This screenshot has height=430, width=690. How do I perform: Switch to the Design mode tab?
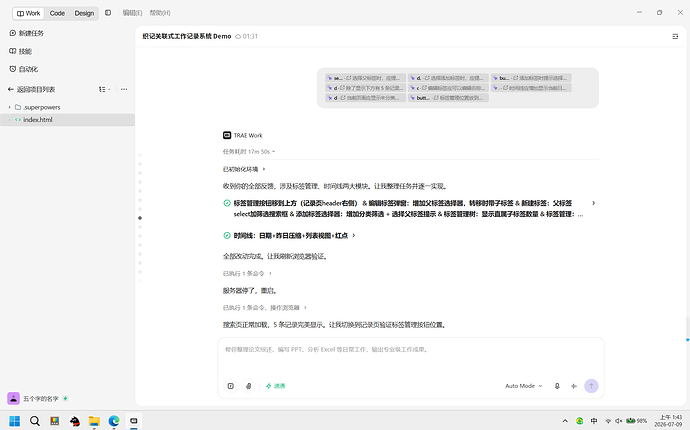pyautogui.click(x=84, y=13)
